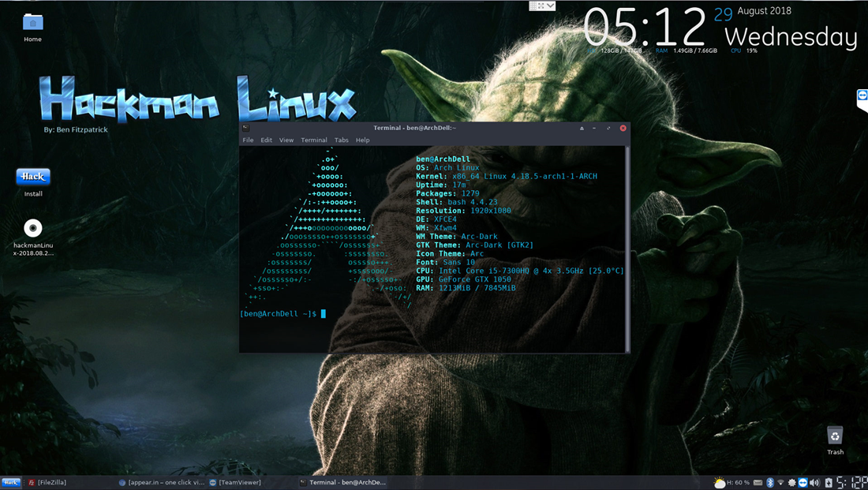Click the 'Packages: 1279' line in terminal
The height and width of the screenshot is (490, 868).
[447, 193]
